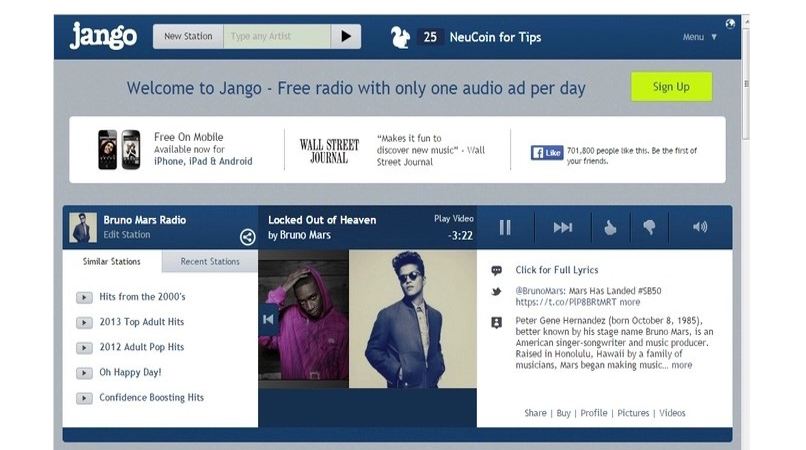Screen dimensions: 806x450
Task: Click Hits from the 2000's label
Action: click(142, 297)
